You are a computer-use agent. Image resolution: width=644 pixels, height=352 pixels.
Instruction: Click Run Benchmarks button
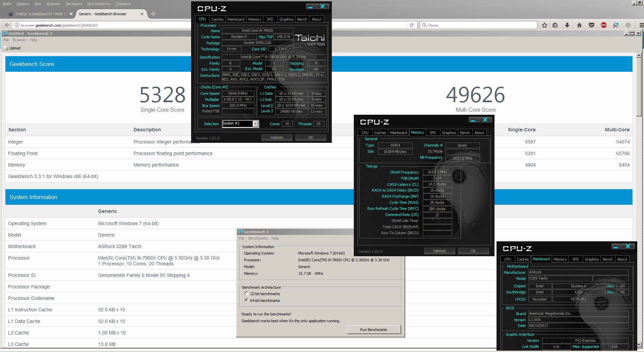click(374, 330)
